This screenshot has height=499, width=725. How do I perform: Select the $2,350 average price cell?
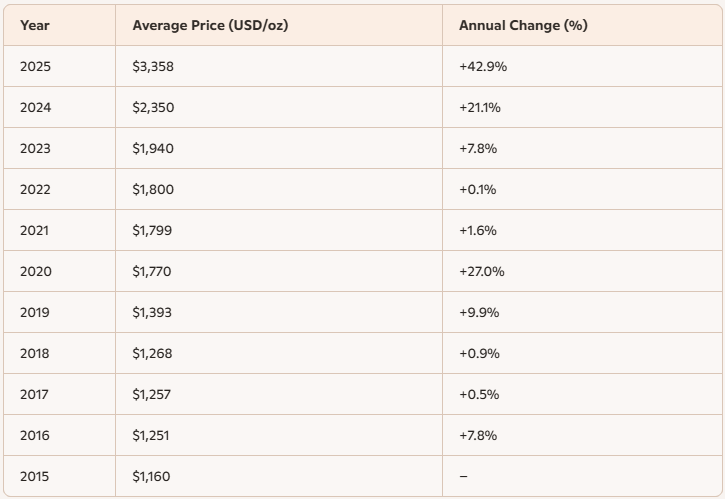[x=153, y=107]
